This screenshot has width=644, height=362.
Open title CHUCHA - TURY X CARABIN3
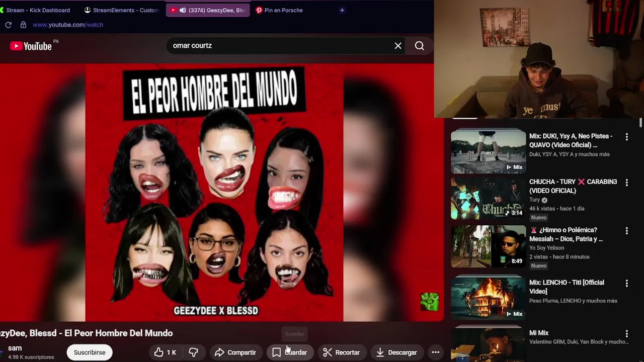click(573, 186)
